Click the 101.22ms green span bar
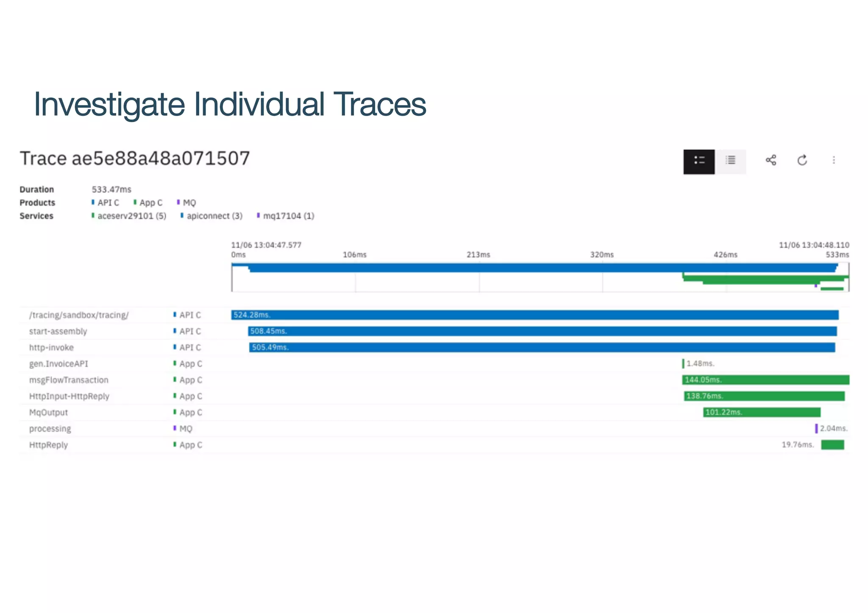Screen dimensions: 868x613 click(762, 412)
